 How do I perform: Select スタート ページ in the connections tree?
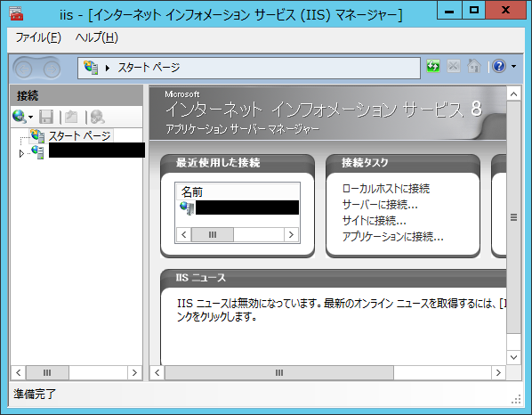[79, 136]
